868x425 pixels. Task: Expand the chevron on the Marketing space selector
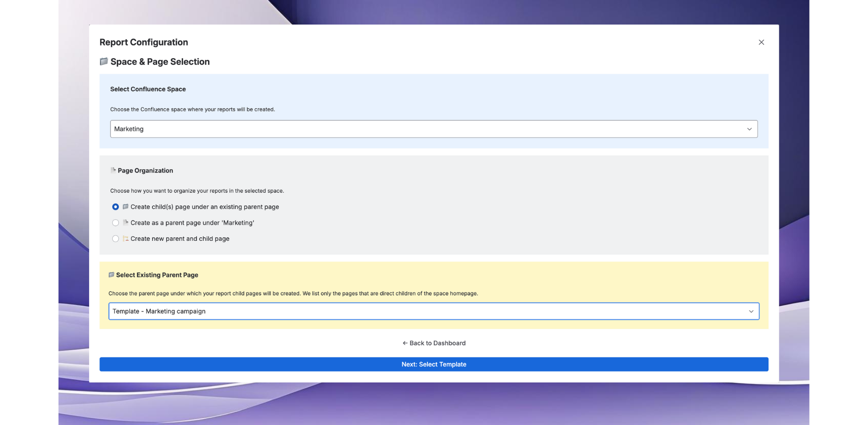point(749,129)
